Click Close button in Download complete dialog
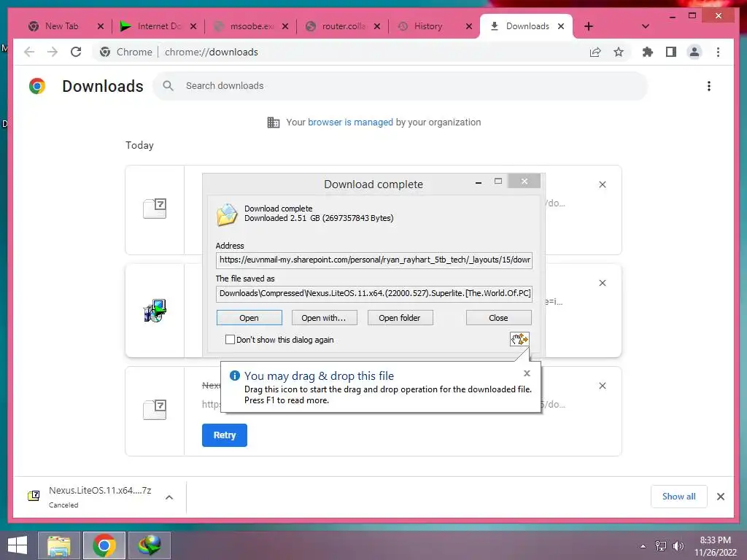Image resolution: width=747 pixels, height=560 pixels. [x=498, y=318]
